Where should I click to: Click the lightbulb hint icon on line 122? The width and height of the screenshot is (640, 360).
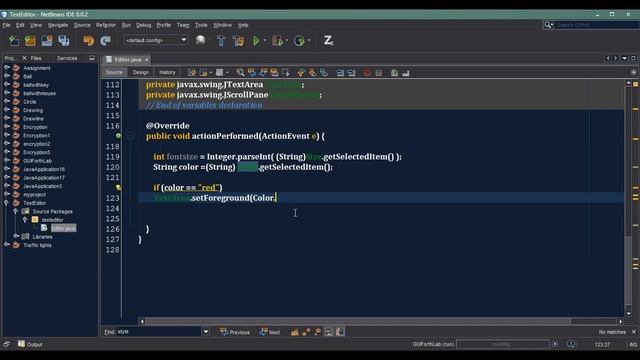[118, 187]
